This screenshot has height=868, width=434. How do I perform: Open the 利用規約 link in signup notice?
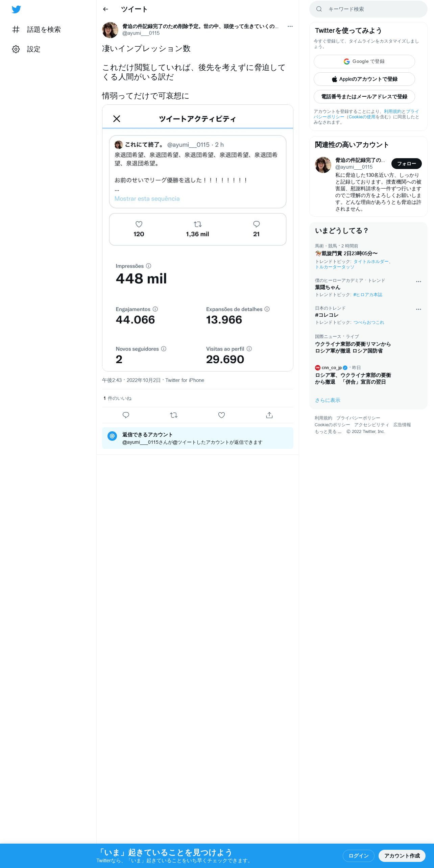click(392, 112)
